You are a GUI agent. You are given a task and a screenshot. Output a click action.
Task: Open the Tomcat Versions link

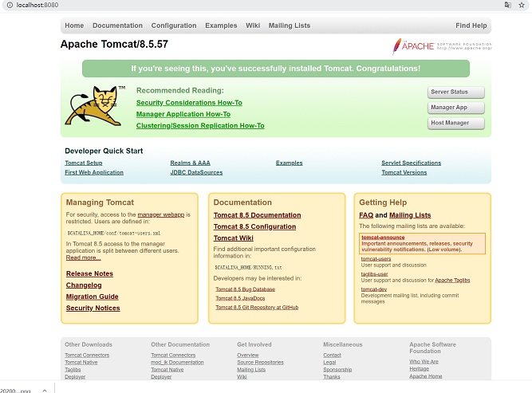pyautogui.click(x=404, y=173)
